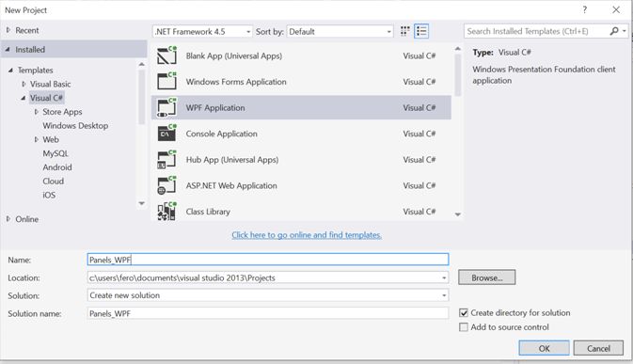This screenshot has height=364, width=633.
Task: Click the Browse... button
Action: coord(487,277)
